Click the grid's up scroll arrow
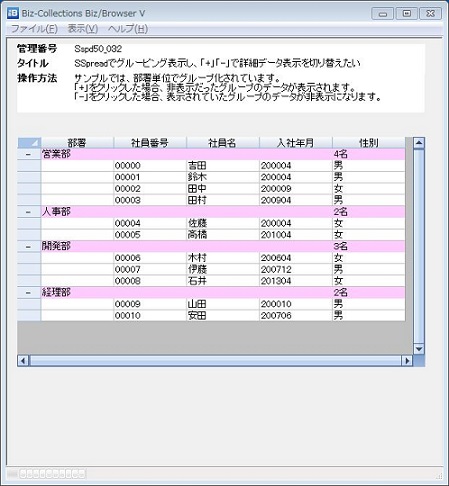449x486 pixels. click(419, 143)
